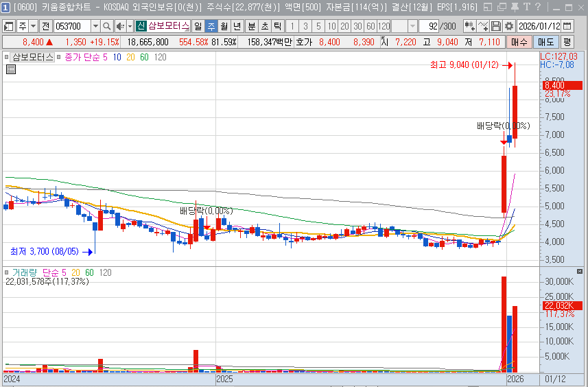The image size is (588, 387).
Task: Choose interval 120 button
Action: [x=384, y=26]
